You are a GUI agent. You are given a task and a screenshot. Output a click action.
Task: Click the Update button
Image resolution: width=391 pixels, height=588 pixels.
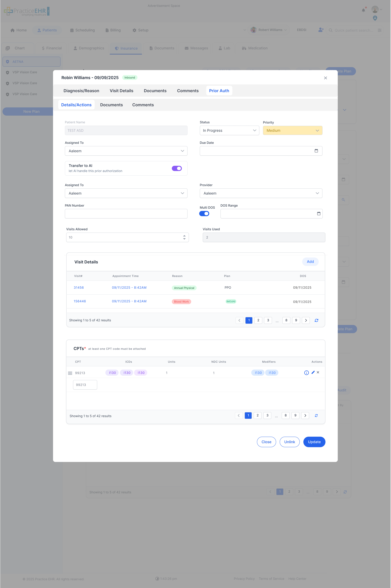[x=314, y=442]
